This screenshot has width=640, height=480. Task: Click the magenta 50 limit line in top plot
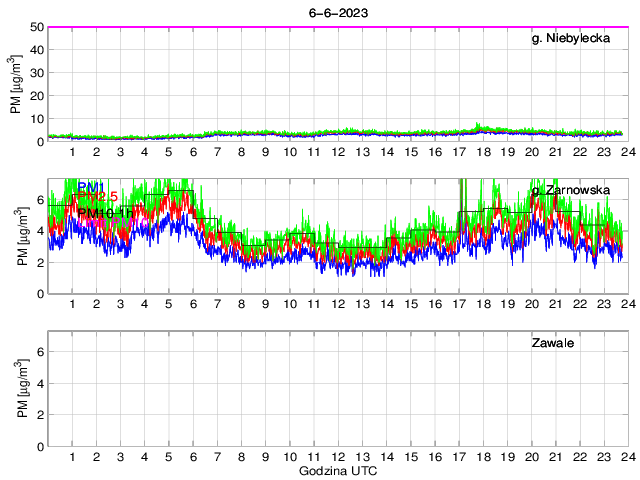click(x=337, y=27)
